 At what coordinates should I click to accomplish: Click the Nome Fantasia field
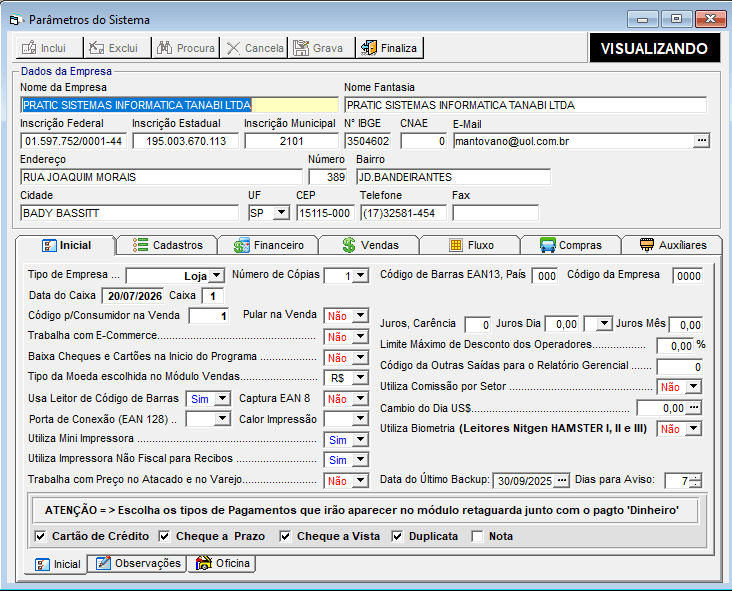tap(526, 105)
